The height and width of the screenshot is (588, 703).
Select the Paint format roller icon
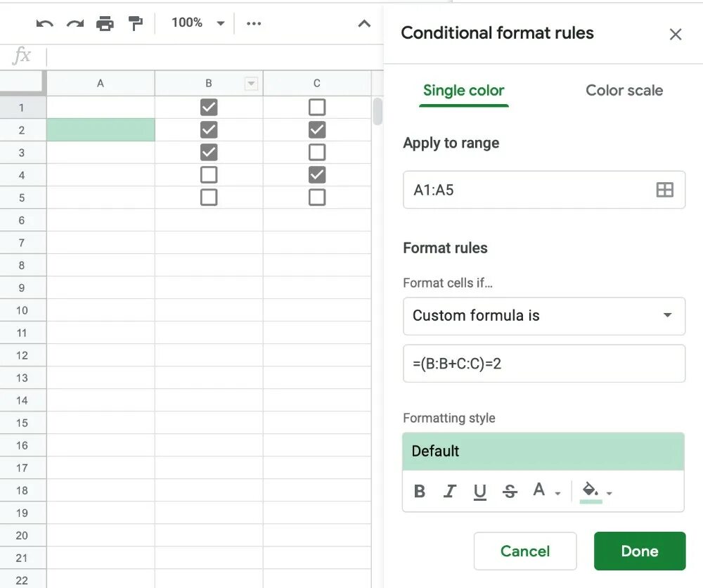tap(135, 24)
